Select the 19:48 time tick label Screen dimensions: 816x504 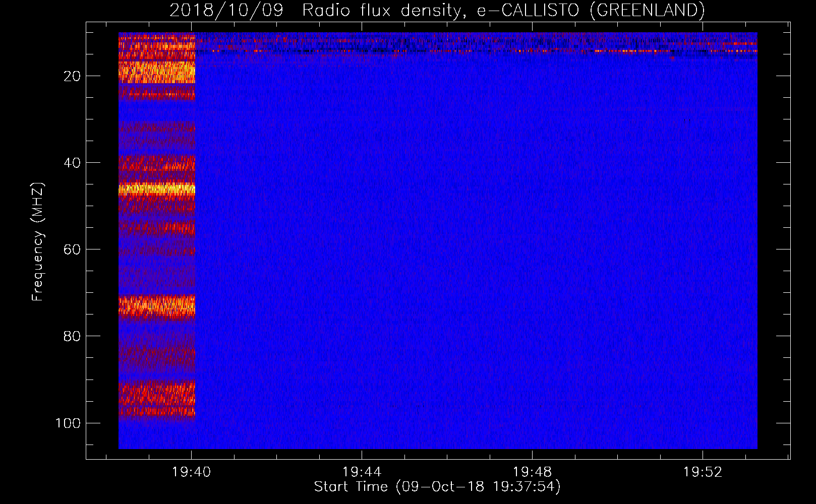pyautogui.click(x=532, y=472)
